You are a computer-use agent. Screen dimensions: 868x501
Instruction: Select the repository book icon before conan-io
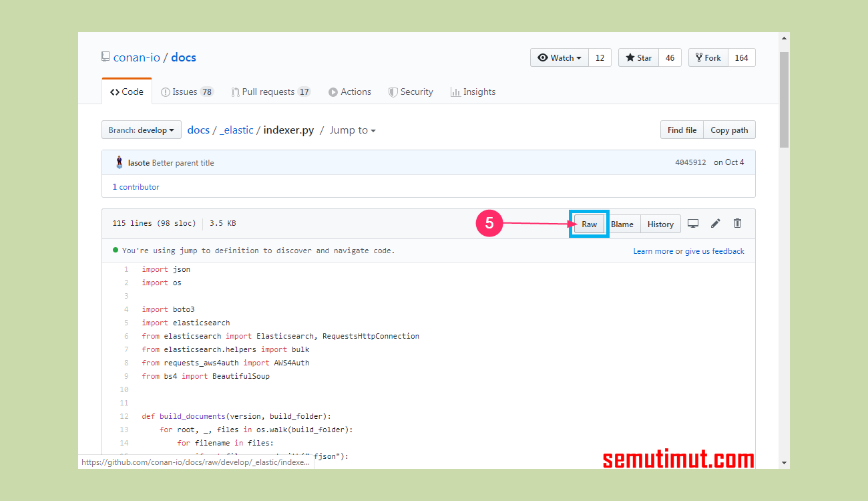105,57
